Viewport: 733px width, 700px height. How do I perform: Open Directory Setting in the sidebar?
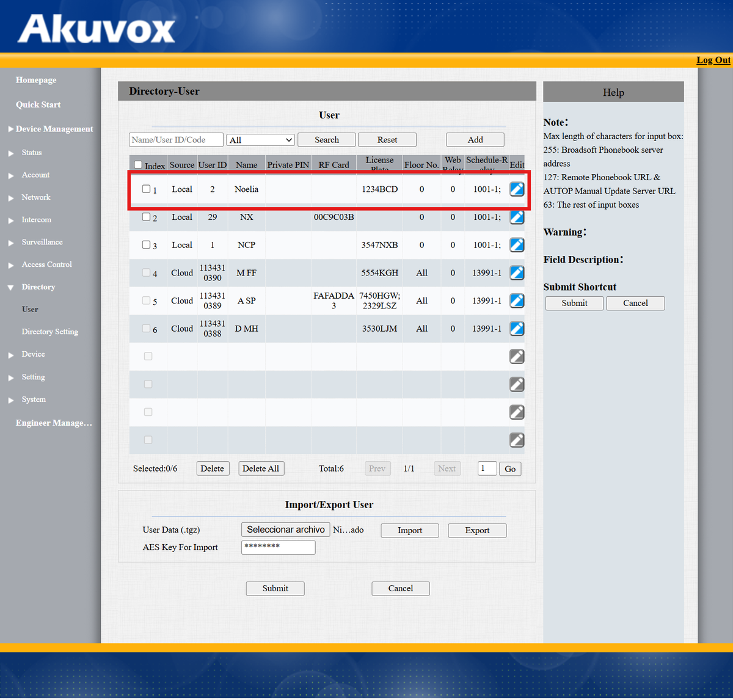click(x=50, y=332)
